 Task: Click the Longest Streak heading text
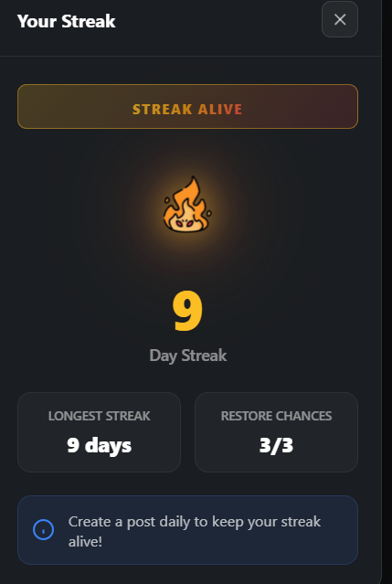pos(99,416)
